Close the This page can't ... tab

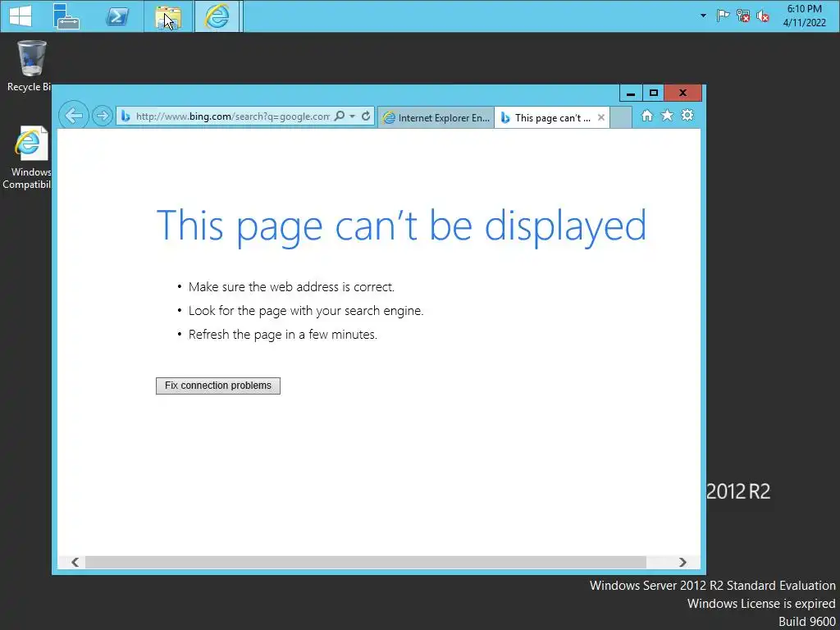601,117
